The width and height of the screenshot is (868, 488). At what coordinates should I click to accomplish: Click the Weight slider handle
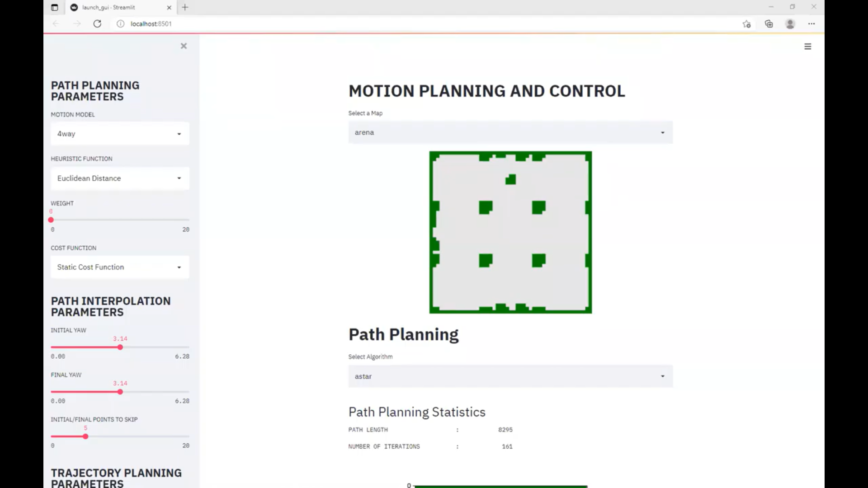tap(51, 220)
